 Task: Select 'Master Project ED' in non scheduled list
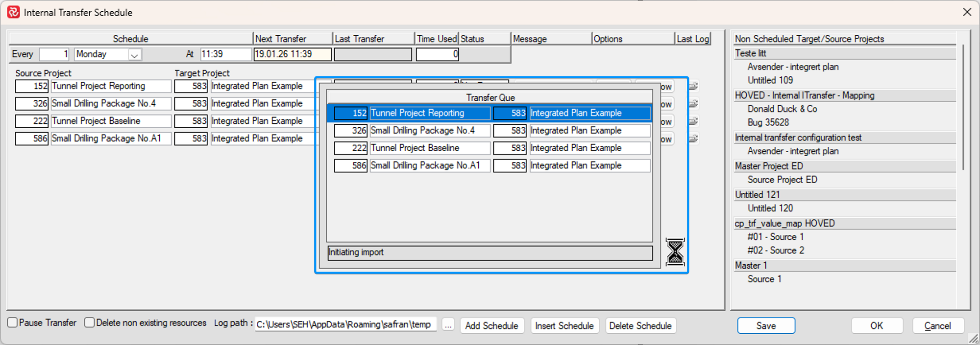[x=768, y=166]
